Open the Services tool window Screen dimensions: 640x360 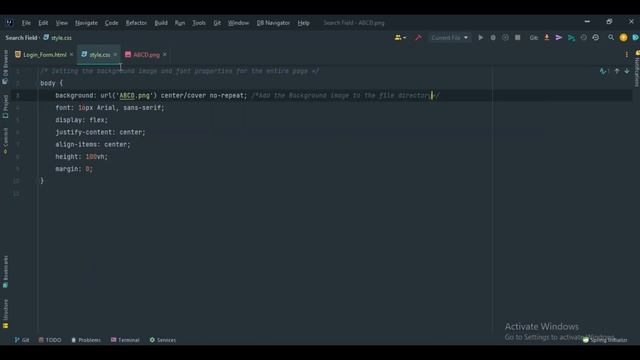tap(162, 340)
